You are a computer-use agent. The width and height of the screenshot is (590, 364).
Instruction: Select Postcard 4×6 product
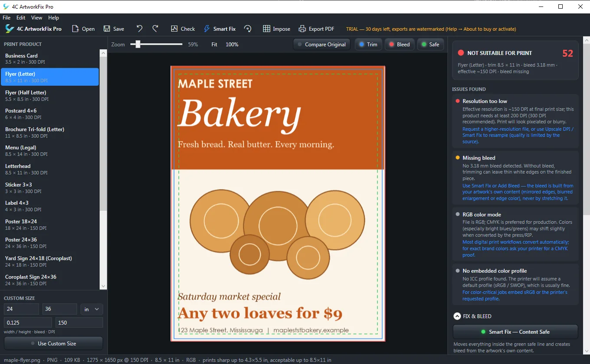49,114
